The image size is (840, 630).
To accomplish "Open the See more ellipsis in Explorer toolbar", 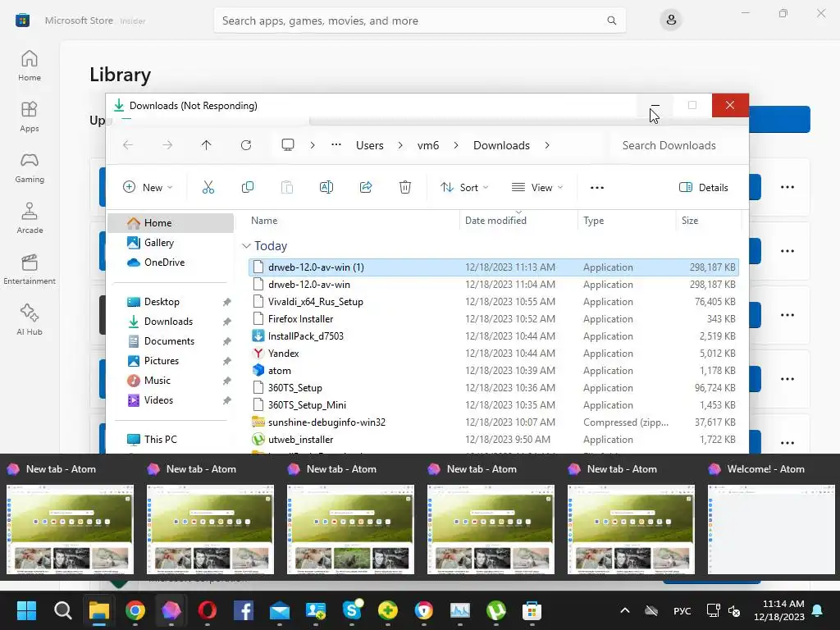I will [x=597, y=188].
